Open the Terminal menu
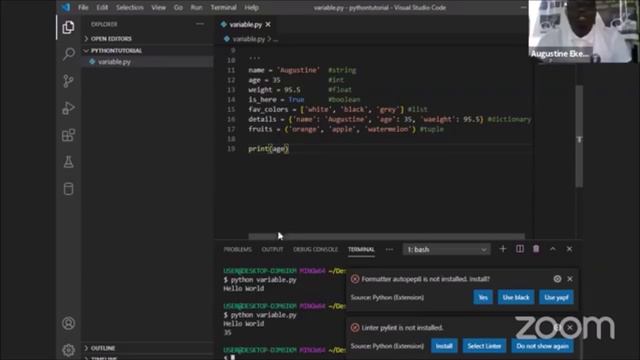 pyautogui.click(x=223, y=7)
